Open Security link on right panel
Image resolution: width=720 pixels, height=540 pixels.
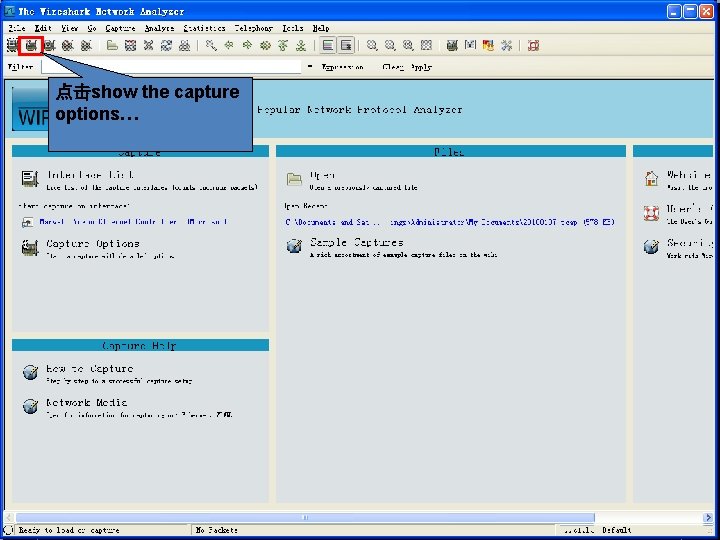pos(690,243)
